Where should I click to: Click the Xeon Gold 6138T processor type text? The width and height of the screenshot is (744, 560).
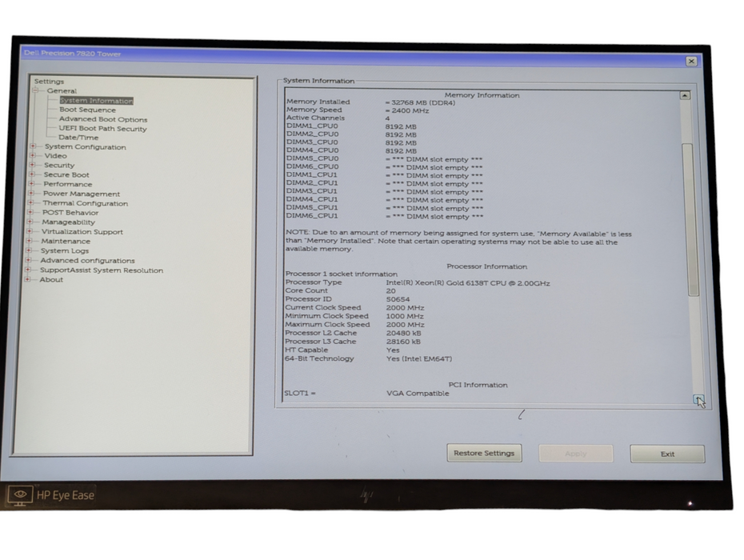[468, 283]
